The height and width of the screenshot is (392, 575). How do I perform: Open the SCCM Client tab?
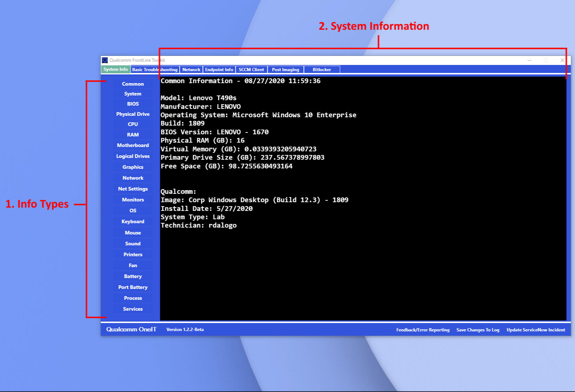[x=251, y=70]
